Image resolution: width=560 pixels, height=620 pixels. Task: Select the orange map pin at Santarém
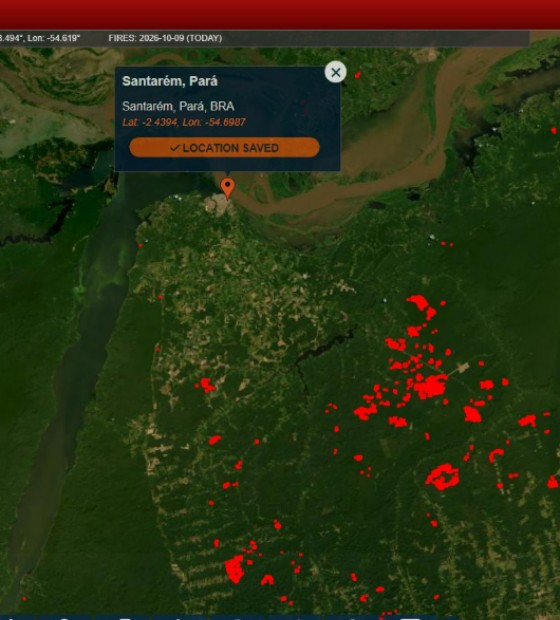(x=227, y=188)
